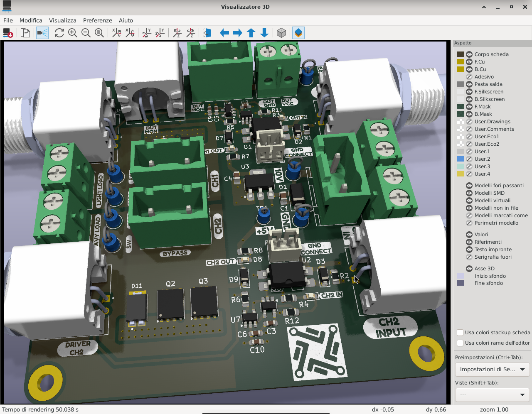Open the Visualizza menu
532x414 pixels.
click(x=62, y=20)
